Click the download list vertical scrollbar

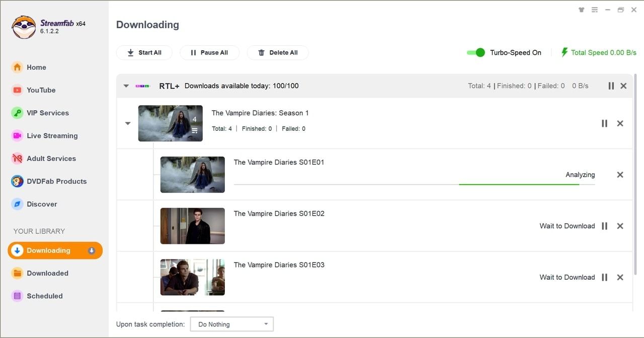(635, 175)
